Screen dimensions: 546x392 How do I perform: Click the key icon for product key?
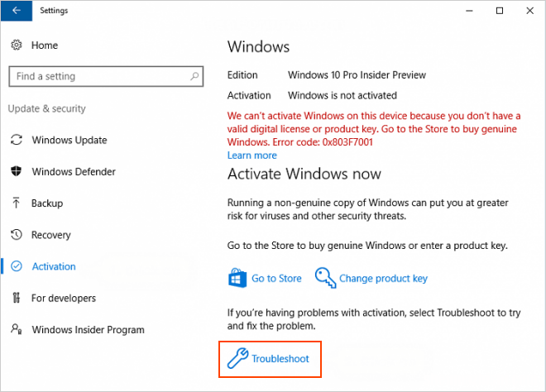coord(324,278)
